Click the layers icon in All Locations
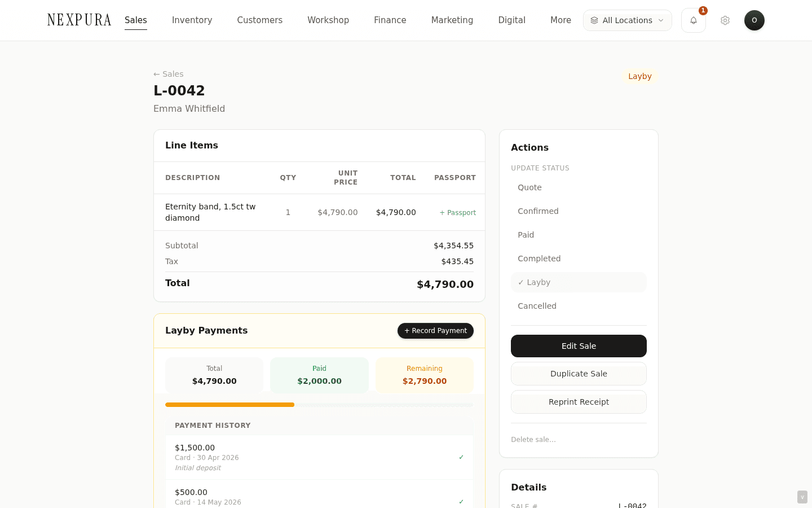The image size is (812, 508). (x=594, y=20)
